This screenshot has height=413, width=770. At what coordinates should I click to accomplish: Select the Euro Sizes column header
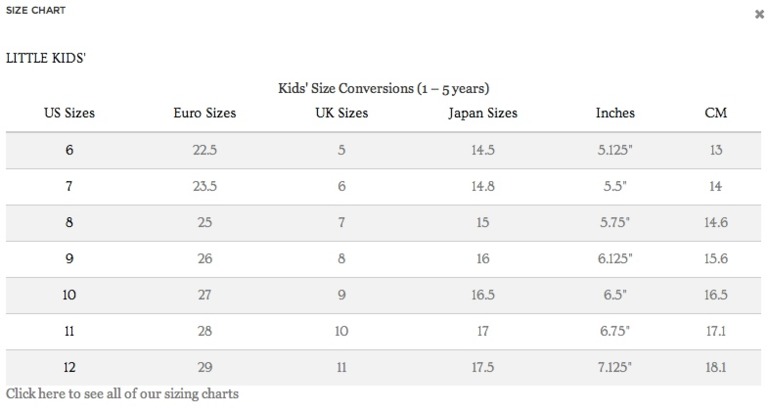tap(205, 113)
